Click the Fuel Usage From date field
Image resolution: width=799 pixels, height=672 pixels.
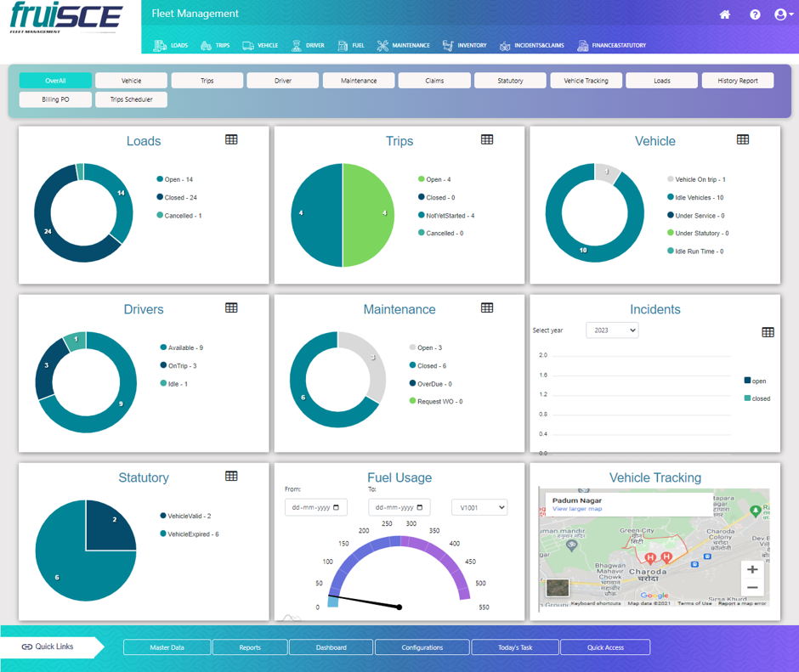(316, 507)
